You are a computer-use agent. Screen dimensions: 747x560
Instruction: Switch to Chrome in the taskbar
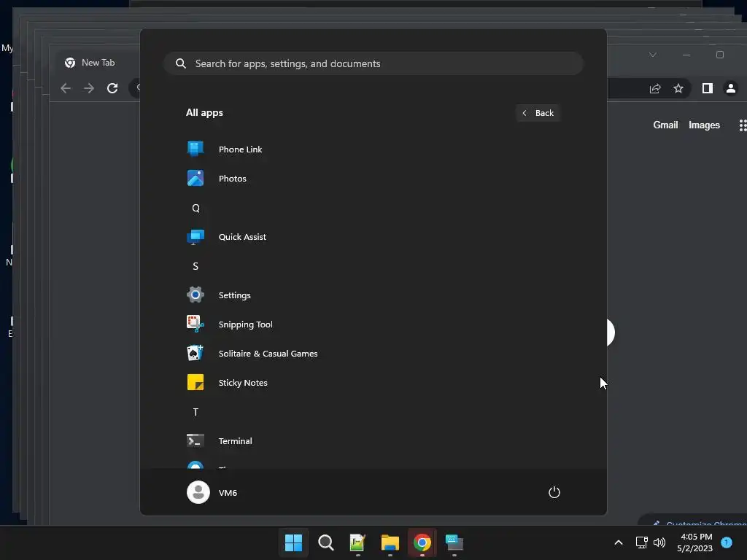[422, 542]
